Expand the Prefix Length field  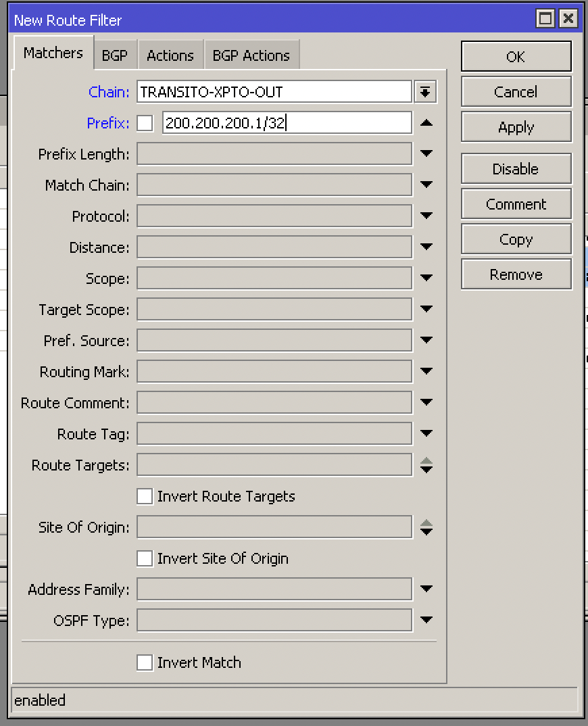(426, 153)
